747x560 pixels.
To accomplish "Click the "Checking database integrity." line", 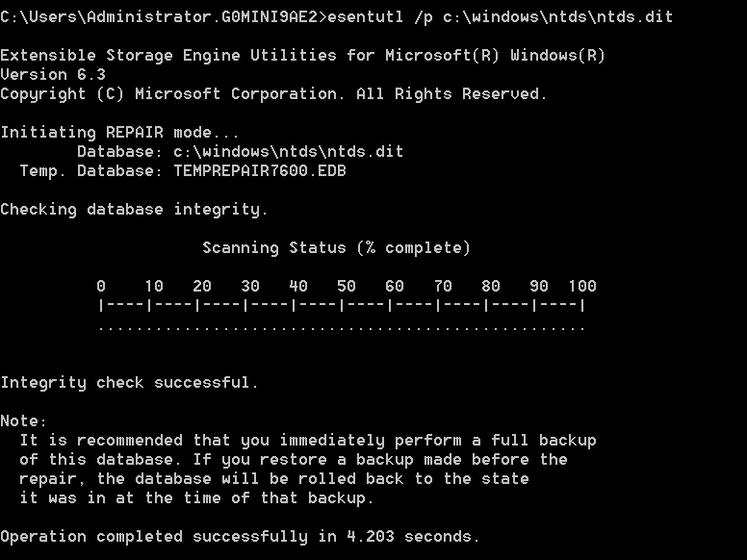I will (134, 210).
